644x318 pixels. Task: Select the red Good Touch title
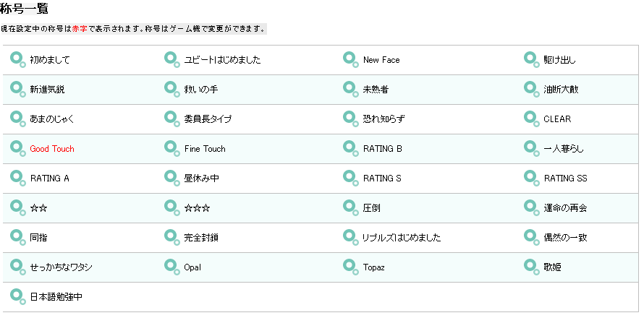pyautogui.click(x=52, y=149)
